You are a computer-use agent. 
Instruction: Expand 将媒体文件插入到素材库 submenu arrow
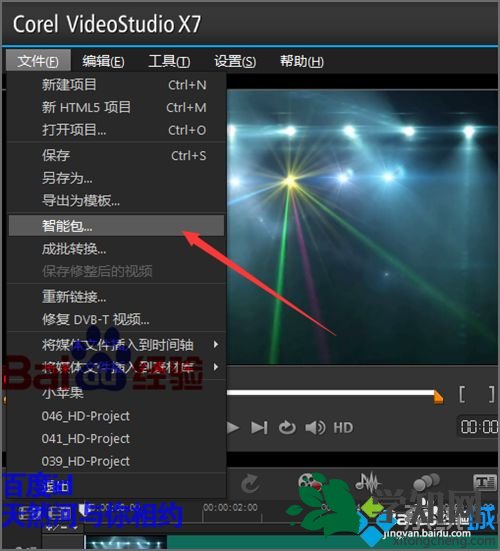pyautogui.click(x=216, y=367)
